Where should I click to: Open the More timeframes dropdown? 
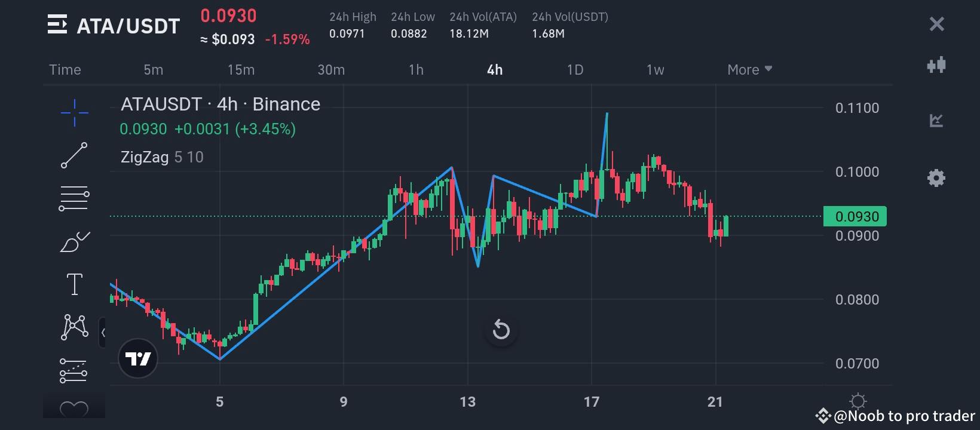coord(749,69)
